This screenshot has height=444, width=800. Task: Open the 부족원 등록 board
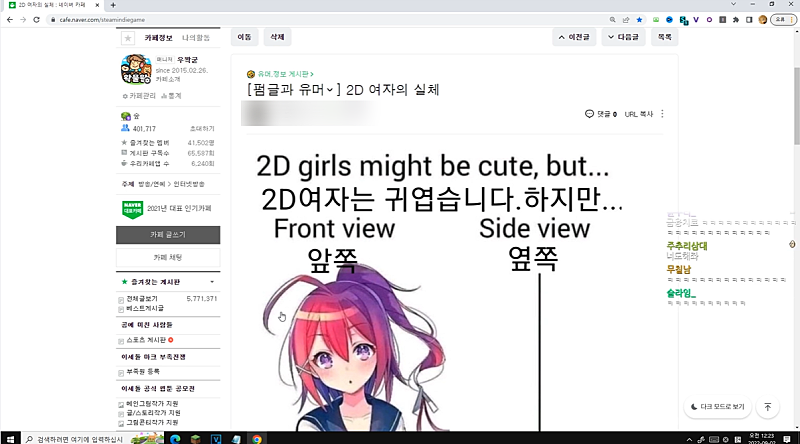pos(143,372)
